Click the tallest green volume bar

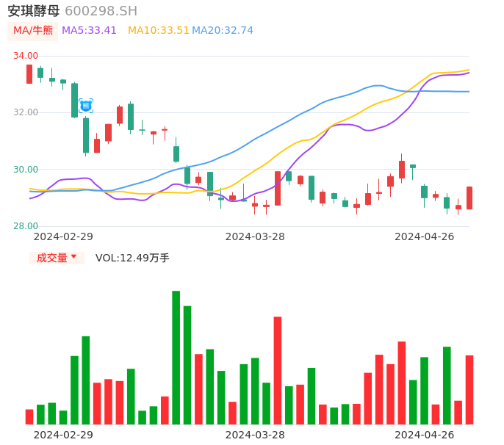tap(176, 358)
